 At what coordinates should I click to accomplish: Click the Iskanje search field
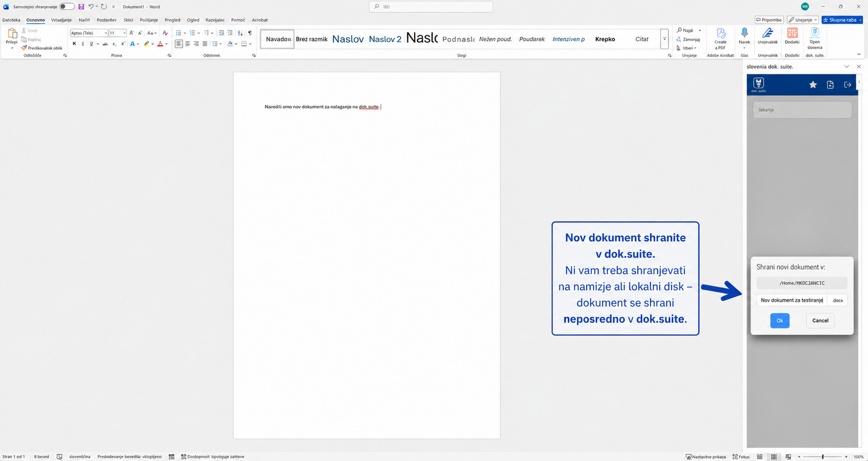pos(802,110)
